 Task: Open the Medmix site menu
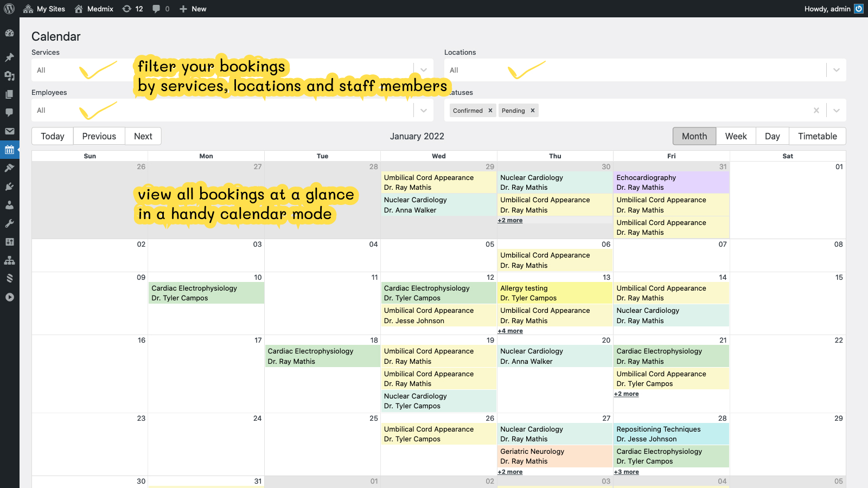point(94,9)
